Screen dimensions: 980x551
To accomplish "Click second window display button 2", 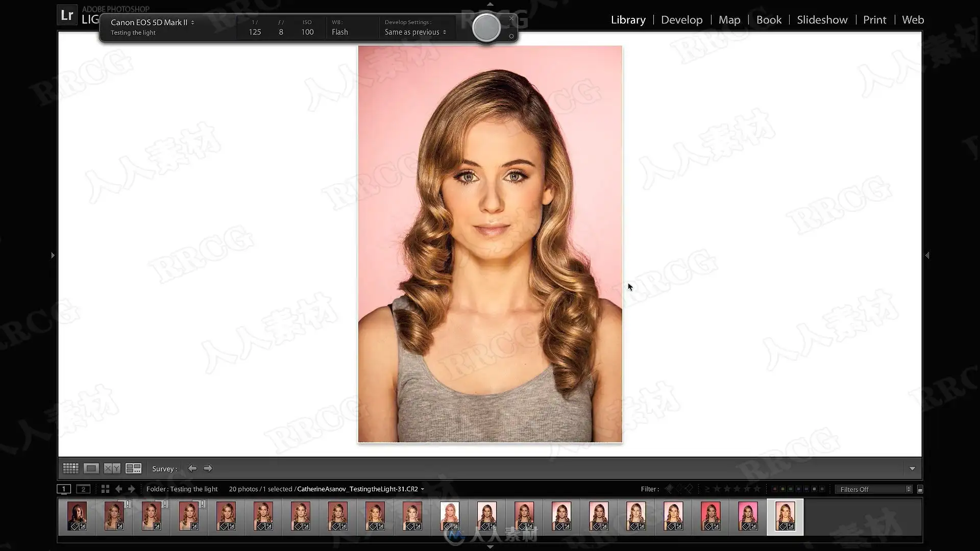I will tap(83, 489).
